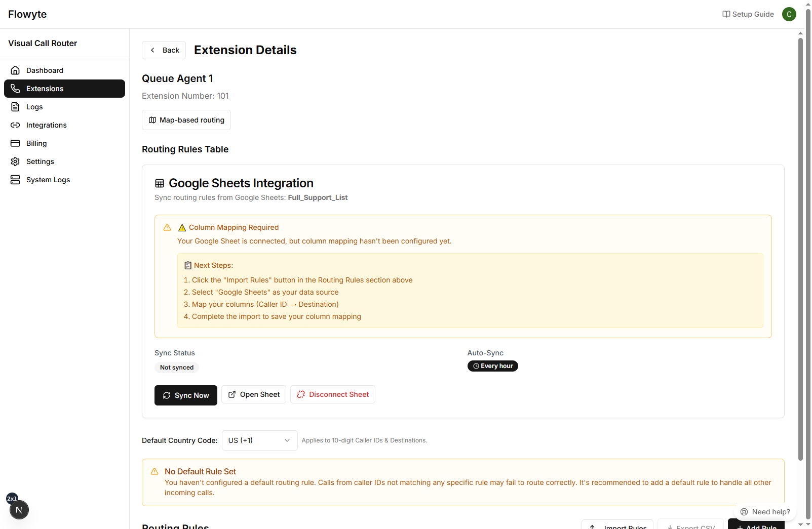Screen dimensions: 812x529
Task: Open the Extensions section
Action: click(x=45, y=89)
